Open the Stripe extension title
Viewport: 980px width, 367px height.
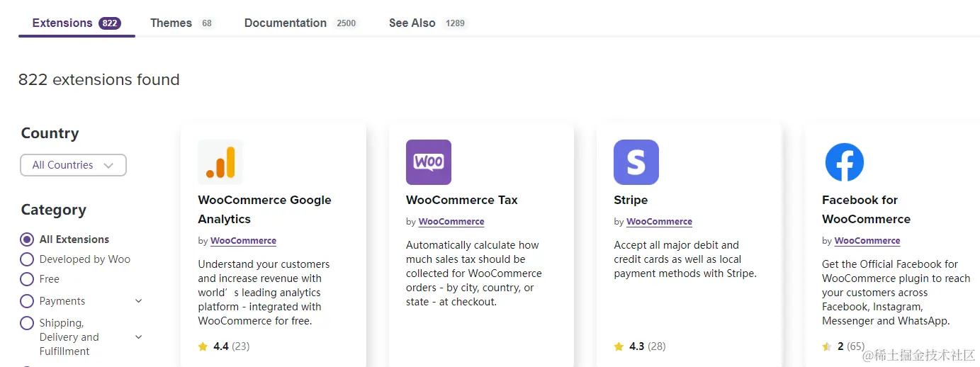point(631,200)
